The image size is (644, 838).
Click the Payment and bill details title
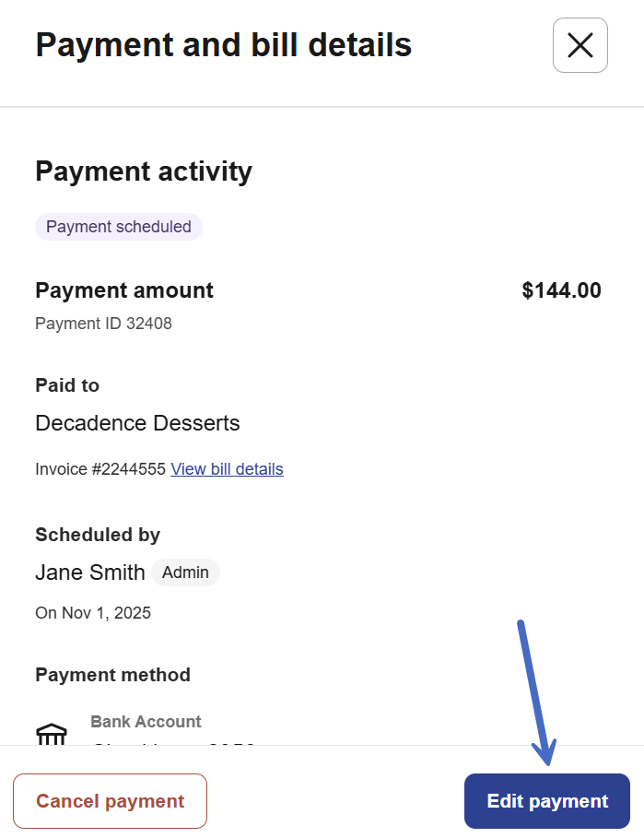(x=224, y=44)
